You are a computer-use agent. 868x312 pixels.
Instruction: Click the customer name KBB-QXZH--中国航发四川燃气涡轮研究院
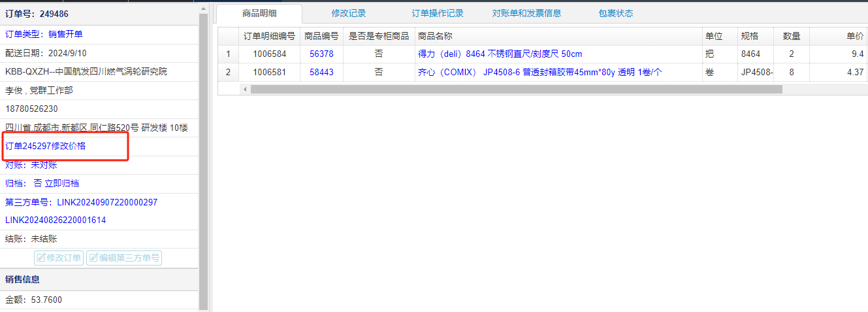pyautogui.click(x=86, y=71)
